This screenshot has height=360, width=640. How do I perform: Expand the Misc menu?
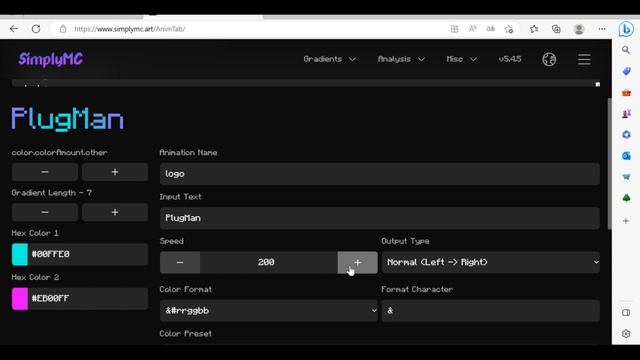(x=462, y=59)
